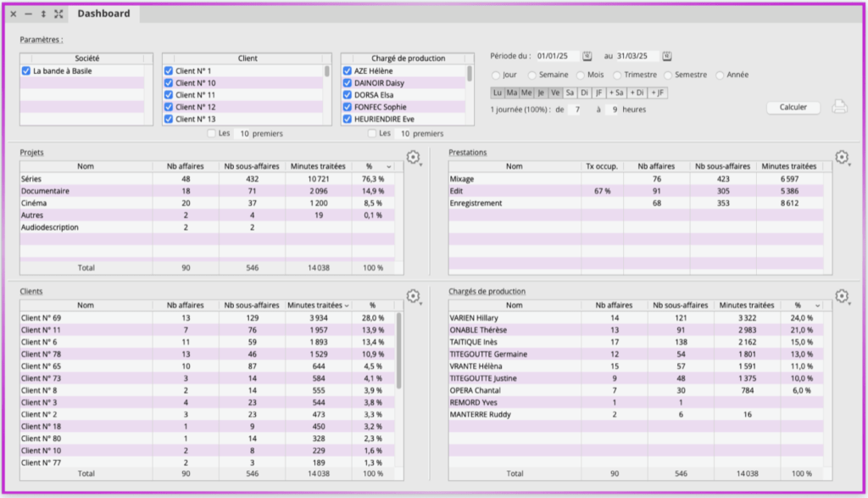Open Chargés de production settings gear

point(841,296)
